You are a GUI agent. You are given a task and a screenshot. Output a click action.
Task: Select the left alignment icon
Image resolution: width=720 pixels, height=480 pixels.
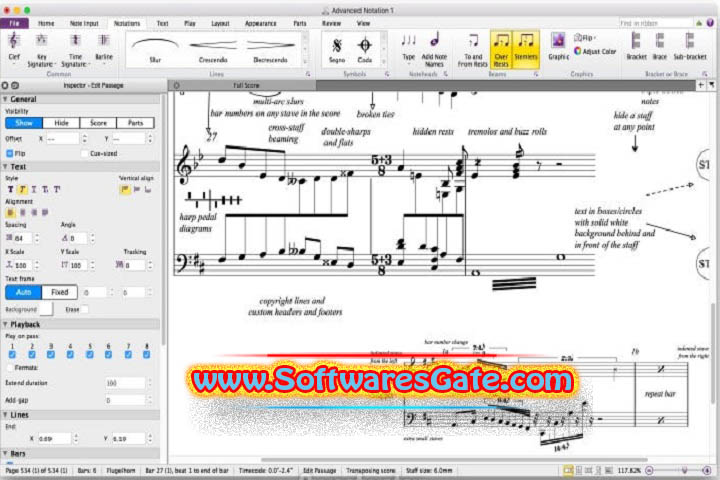click(10, 212)
